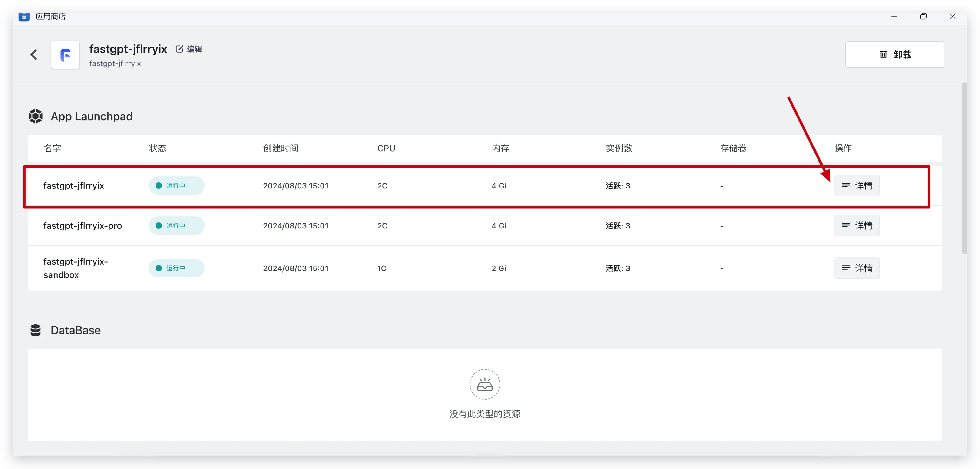This screenshot has height=469, width=980.
Task: Click the DataBase section icon
Action: click(35, 330)
